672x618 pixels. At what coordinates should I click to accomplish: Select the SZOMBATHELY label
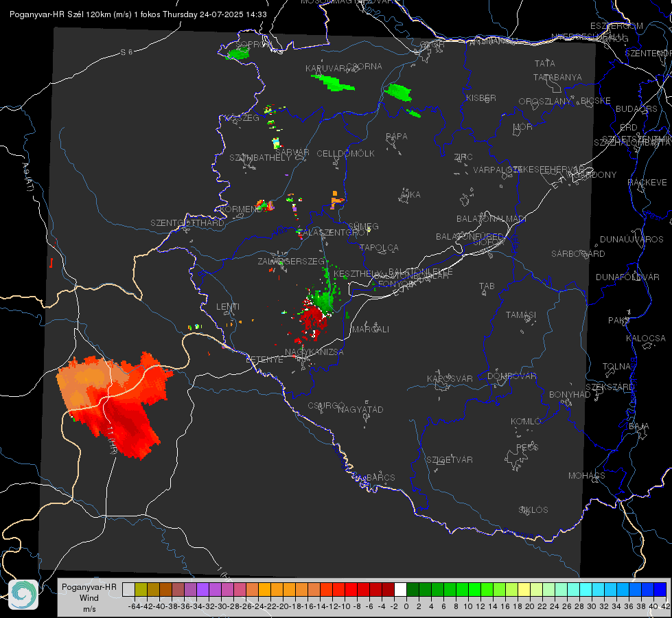point(260,158)
